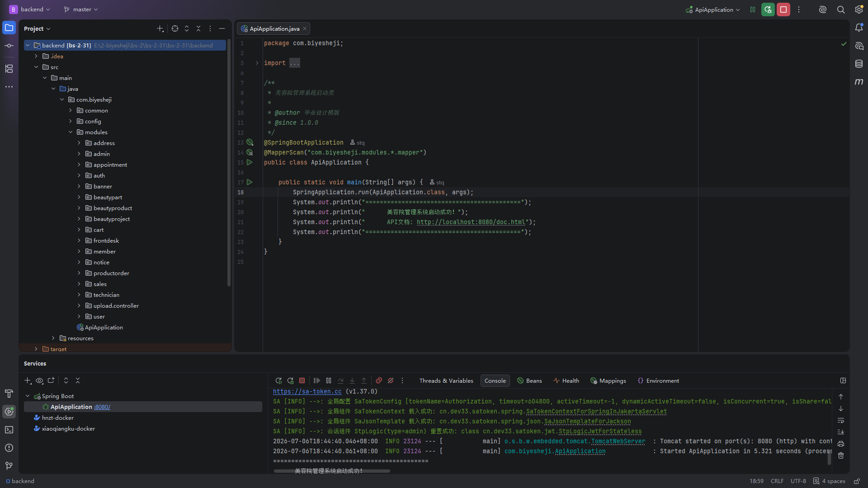Toggle Mute Breakpoints in the debug toolbar

click(391, 381)
